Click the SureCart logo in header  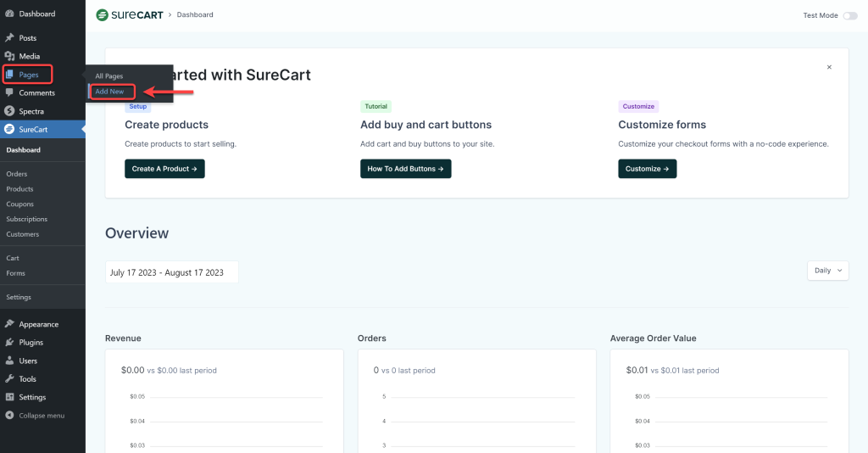tap(130, 15)
